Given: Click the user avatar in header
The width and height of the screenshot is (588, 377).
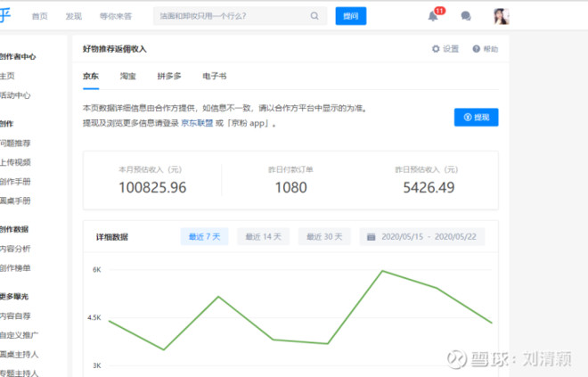Looking at the screenshot, I should point(501,16).
